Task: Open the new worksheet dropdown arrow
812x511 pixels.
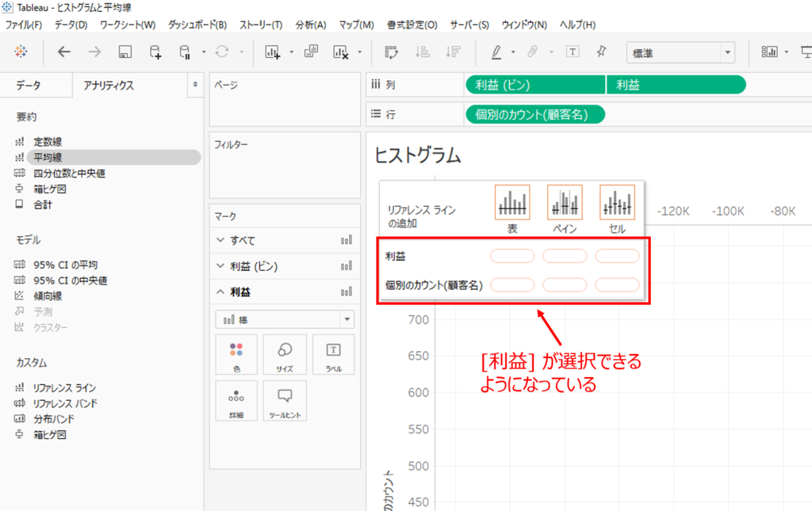Action: [292, 52]
